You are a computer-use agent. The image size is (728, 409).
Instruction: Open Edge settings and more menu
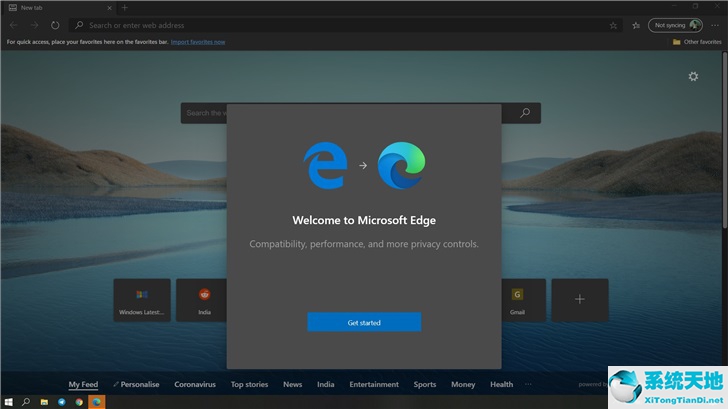[x=715, y=26]
